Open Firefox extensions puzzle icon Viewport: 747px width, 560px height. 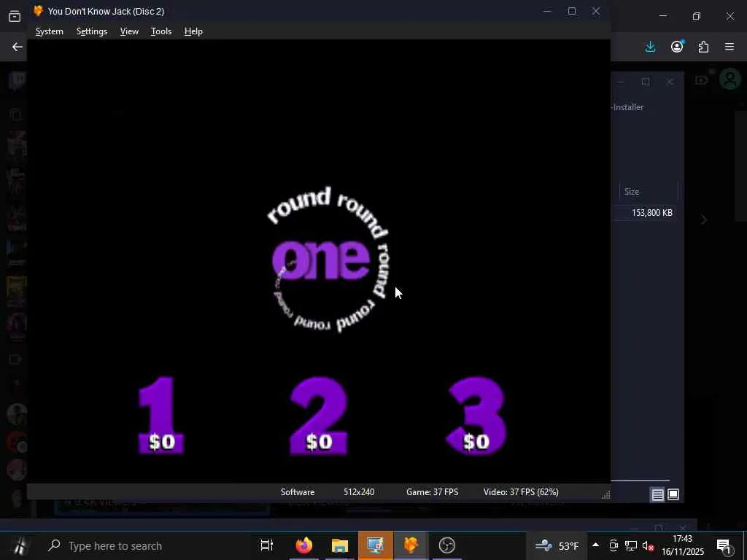coord(703,47)
